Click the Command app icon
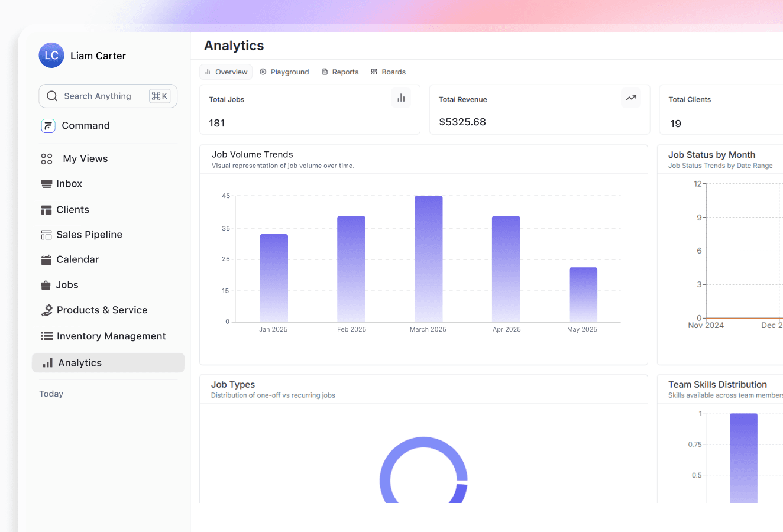The height and width of the screenshot is (532, 783). pyautogui.click(x=48, y=125)
